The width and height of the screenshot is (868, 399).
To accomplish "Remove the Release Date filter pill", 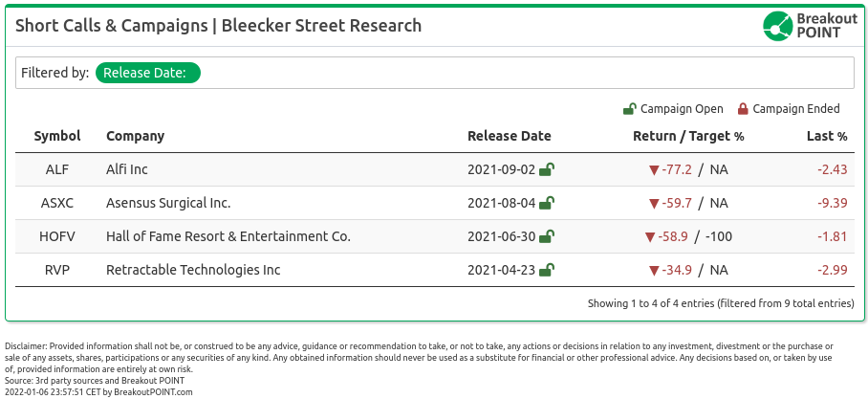I will 148,73.
